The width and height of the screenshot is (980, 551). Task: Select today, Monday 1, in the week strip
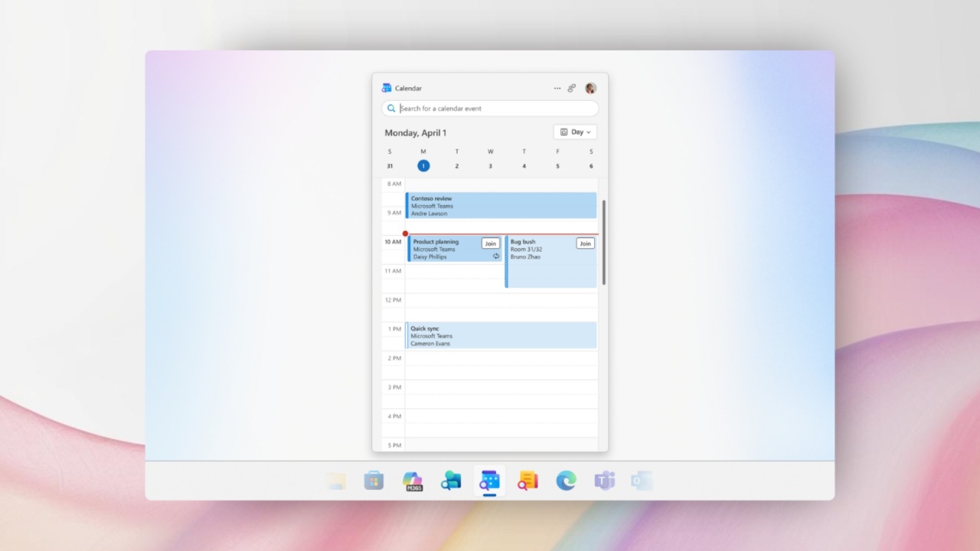[x=423, y=166]
